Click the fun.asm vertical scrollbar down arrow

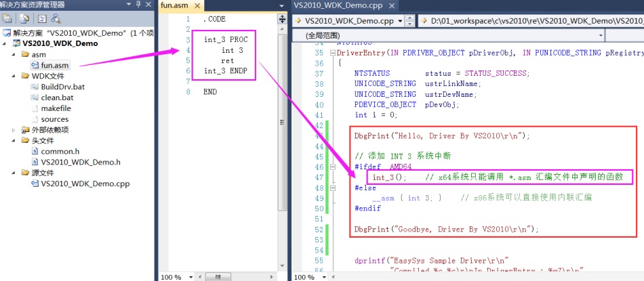(x=282, y=267)
